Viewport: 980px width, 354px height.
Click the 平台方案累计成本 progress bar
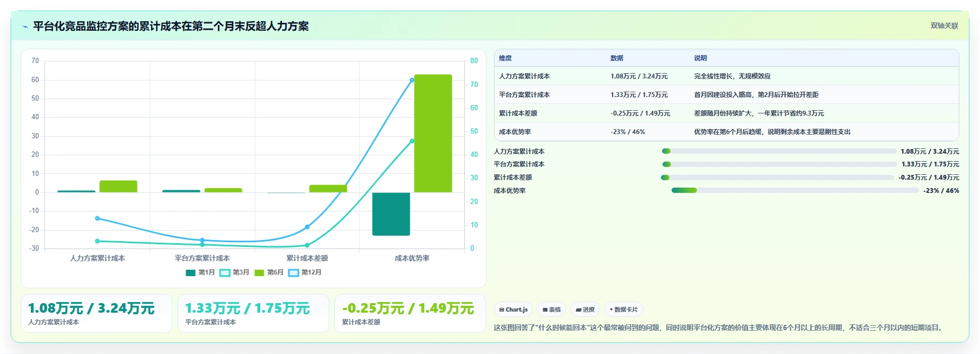coord(780,164)
